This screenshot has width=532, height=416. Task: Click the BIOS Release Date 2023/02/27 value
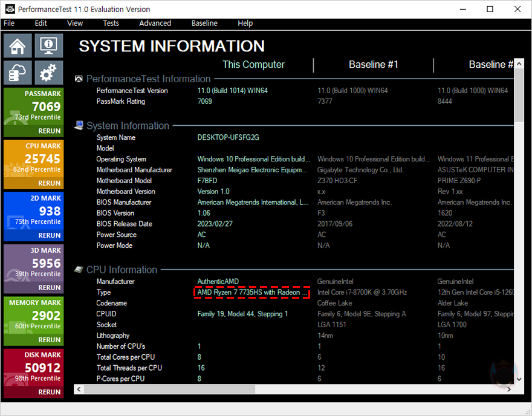(215, 224)
